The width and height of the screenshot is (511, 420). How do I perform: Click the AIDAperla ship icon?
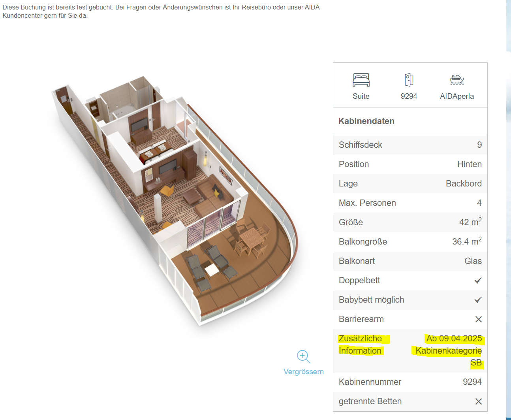point(457,80)
